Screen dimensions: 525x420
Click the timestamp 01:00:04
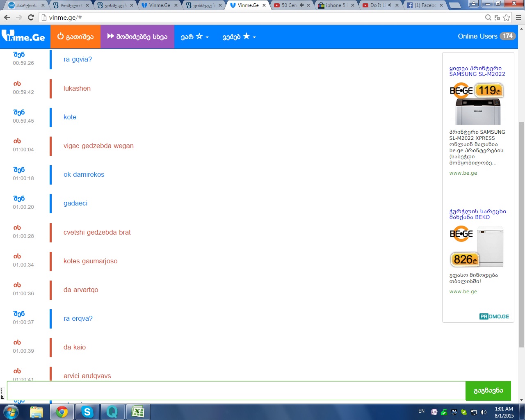pos(23,150)
